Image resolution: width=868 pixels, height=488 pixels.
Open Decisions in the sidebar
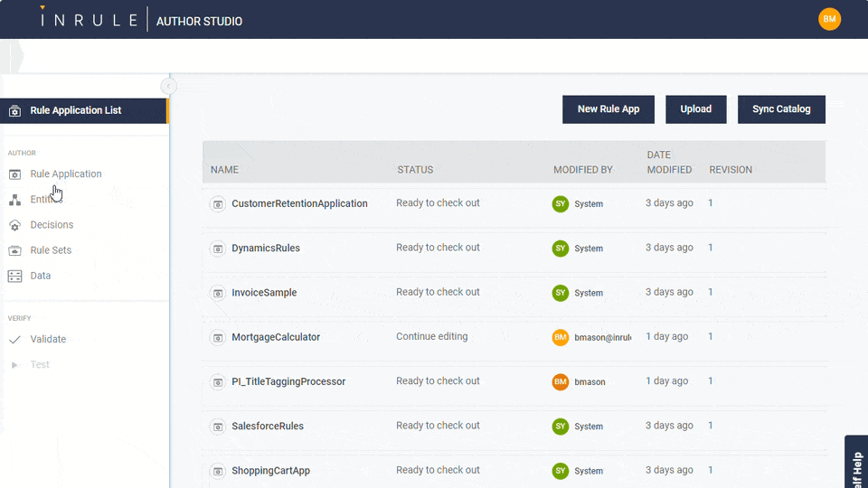(52, 225)
